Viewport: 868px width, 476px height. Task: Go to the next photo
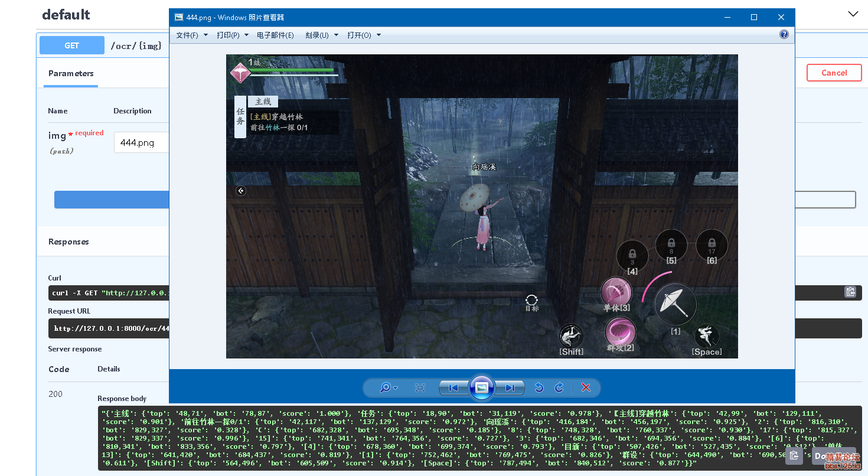click(510, 387)
